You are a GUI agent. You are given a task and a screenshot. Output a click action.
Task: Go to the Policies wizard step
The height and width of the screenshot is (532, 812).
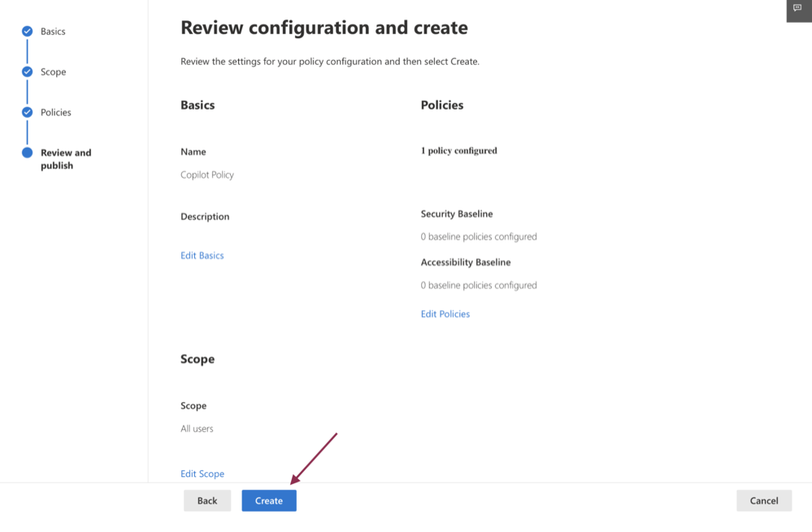coord(56,112)
